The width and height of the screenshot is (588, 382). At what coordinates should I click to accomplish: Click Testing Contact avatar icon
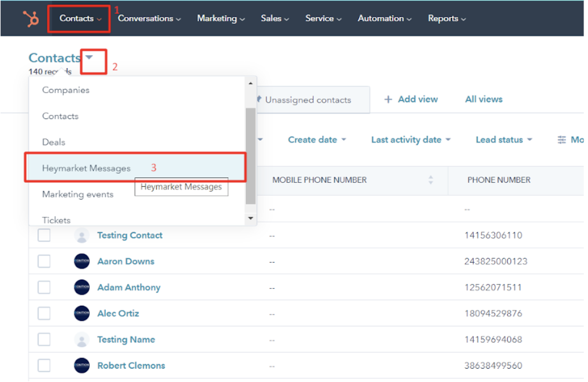[x=82, y=235]
